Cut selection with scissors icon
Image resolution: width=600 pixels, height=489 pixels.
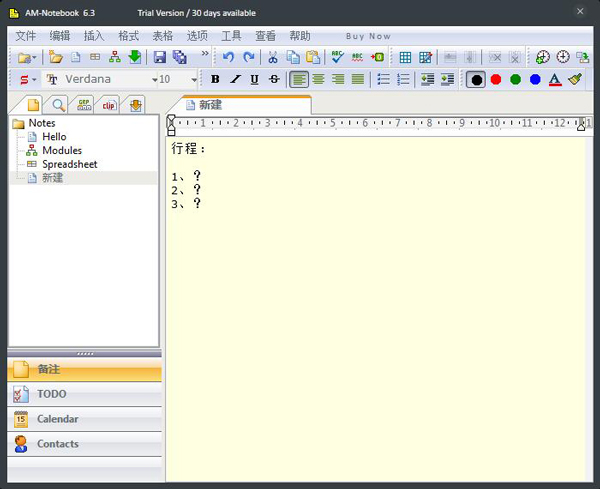point(273,57)
